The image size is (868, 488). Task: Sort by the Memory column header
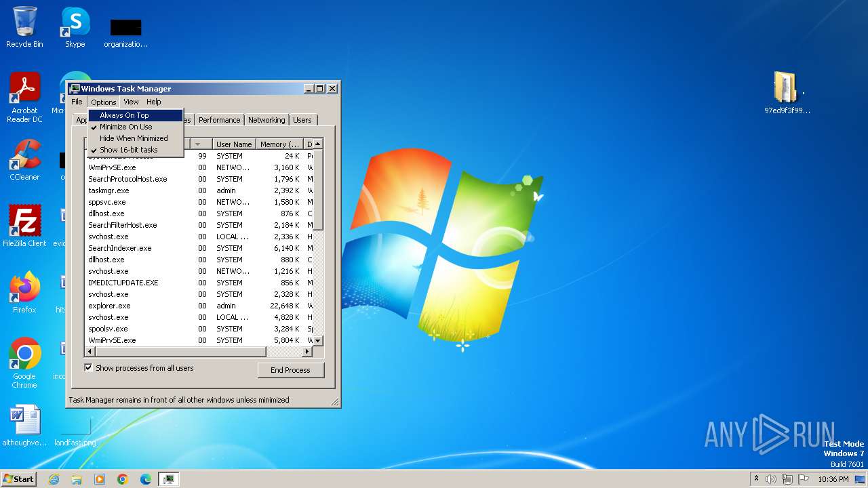pos(280,144)
